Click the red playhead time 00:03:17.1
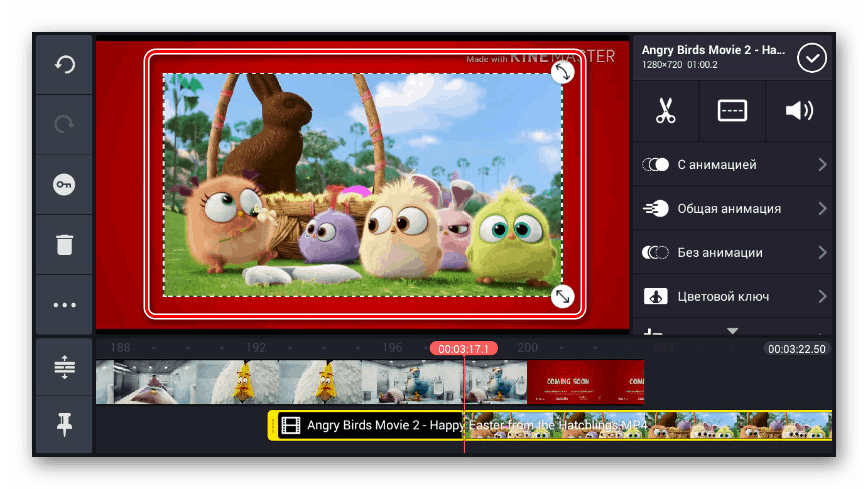This screenshot has width=868, height=489. (463, 348)
